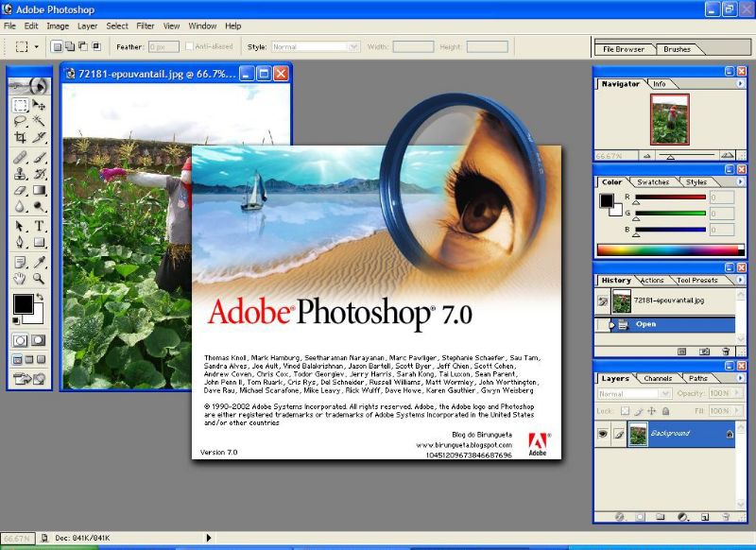
Task: Create new document from current state
Action: (681, 352)
